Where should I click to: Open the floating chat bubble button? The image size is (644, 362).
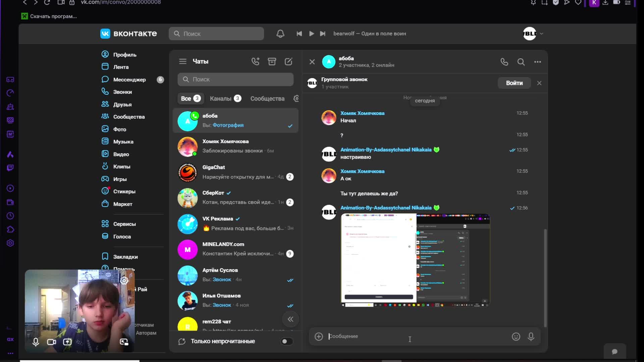click(615, 352)
